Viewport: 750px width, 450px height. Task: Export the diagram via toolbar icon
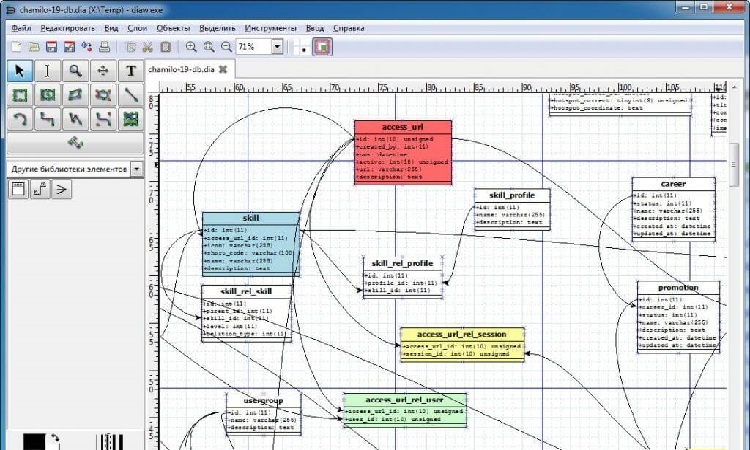coord(87,47)
